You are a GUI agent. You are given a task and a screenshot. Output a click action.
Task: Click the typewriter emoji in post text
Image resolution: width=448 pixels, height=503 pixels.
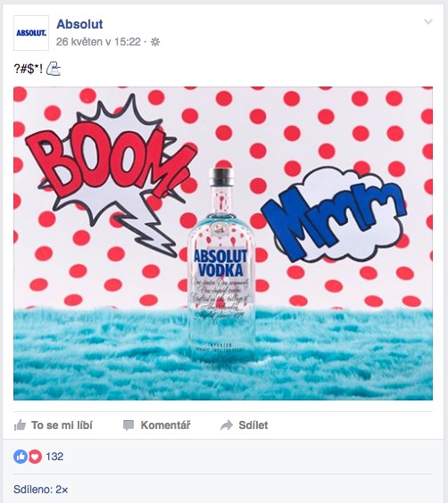point(54,69)
